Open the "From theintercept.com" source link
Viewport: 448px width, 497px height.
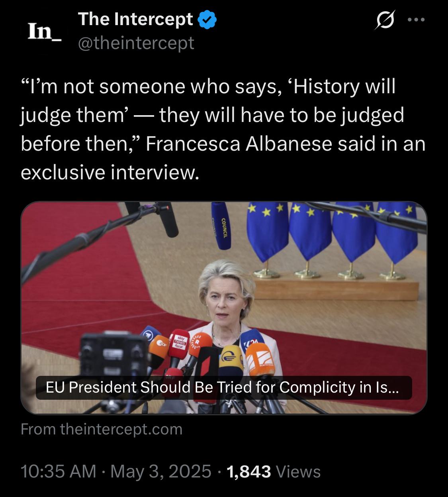(102, 429)
